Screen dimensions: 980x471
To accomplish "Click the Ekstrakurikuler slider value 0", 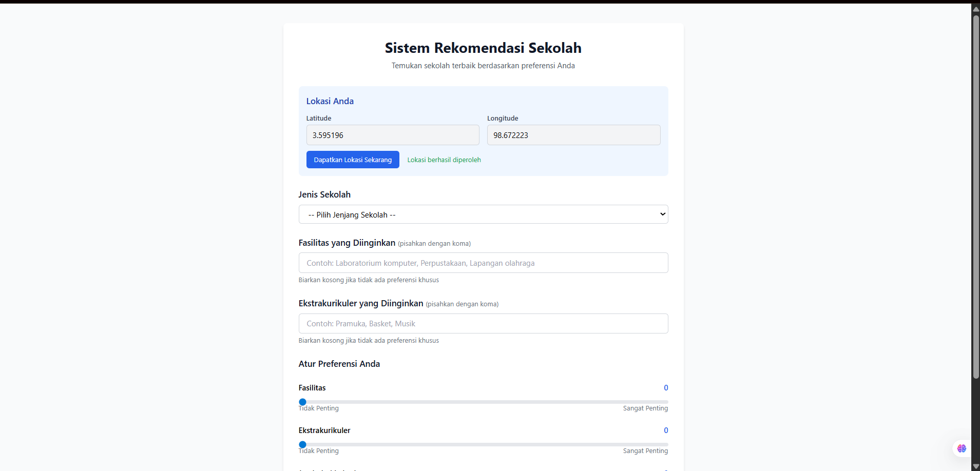I will coord(666,430).
